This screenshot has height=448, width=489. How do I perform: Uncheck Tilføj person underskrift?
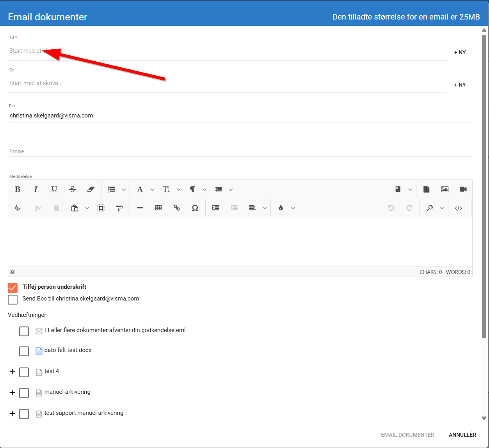click(13, 288)
